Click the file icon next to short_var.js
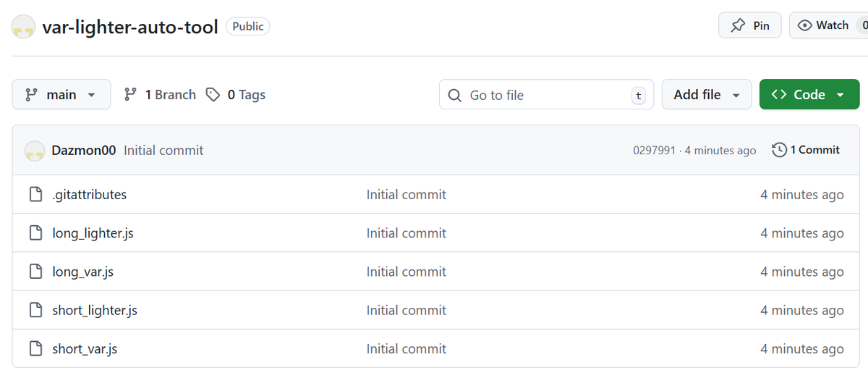The width and height of the screenshot is (868, 373). 35,348
